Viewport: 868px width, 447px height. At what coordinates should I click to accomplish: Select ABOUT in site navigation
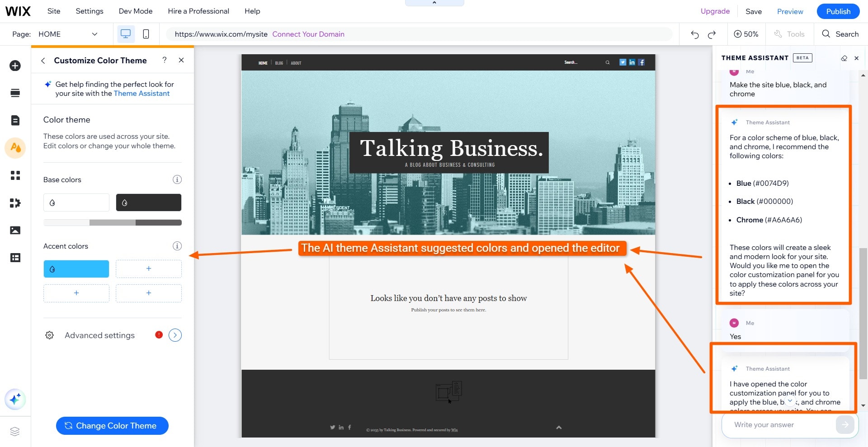(296, 63)
